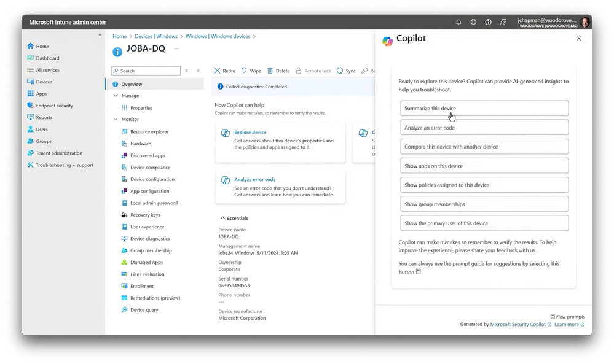Click the Sync toolbar icon

(340, 71)
